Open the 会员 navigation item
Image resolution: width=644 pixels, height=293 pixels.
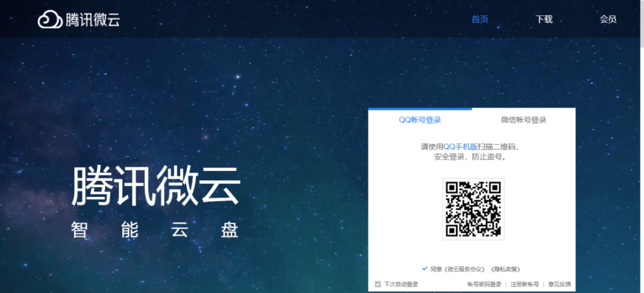point(608,19)
